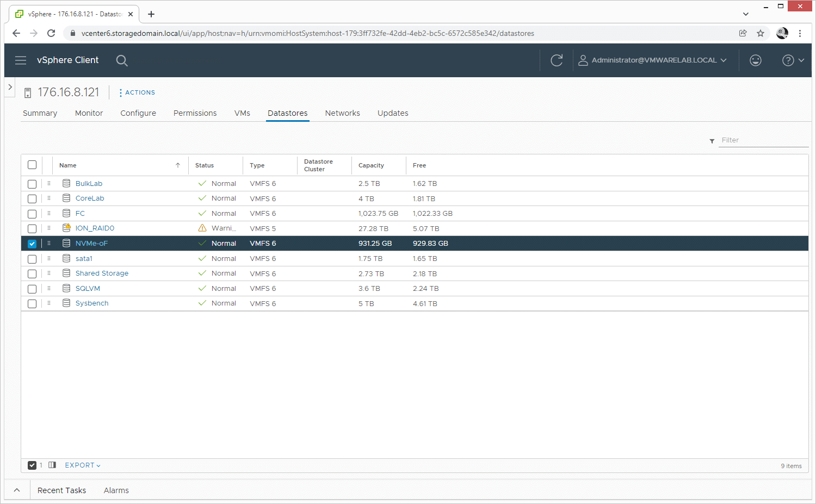Check the SQLVM datastore checkbox
This screenshot has width=816, height=504.
[x=32, y=289]
